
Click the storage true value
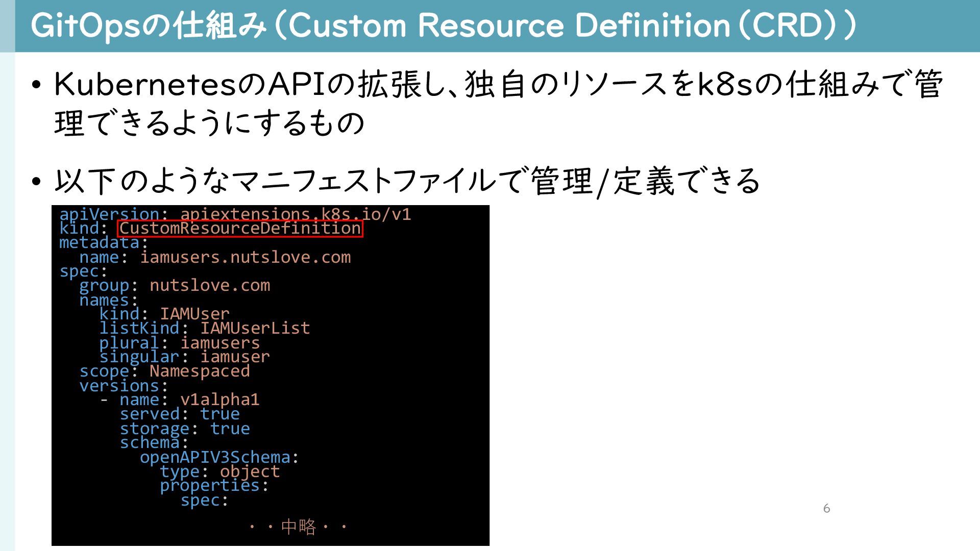[x=230, y=429]
